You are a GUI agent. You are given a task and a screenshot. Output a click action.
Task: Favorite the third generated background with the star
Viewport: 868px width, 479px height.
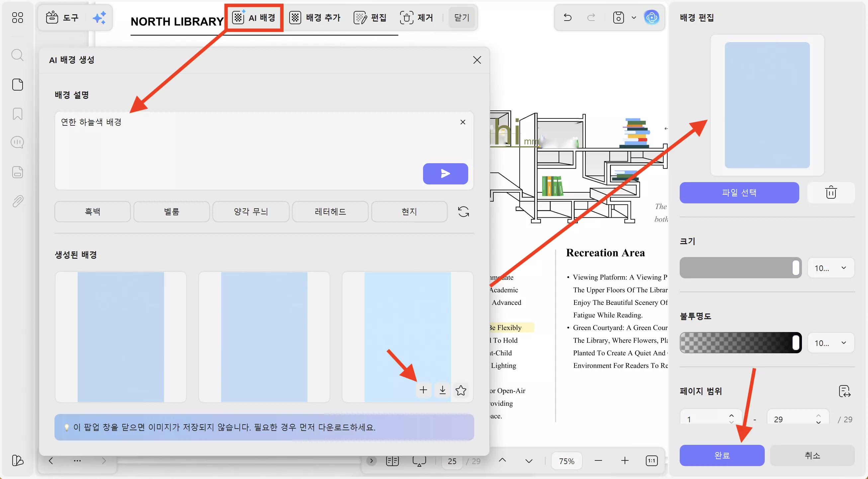[461, 390]
